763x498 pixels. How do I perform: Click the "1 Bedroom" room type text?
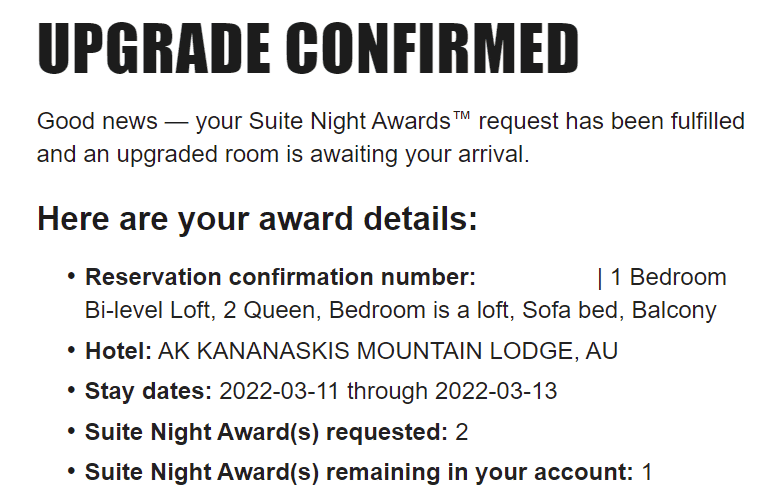point(668,277)
